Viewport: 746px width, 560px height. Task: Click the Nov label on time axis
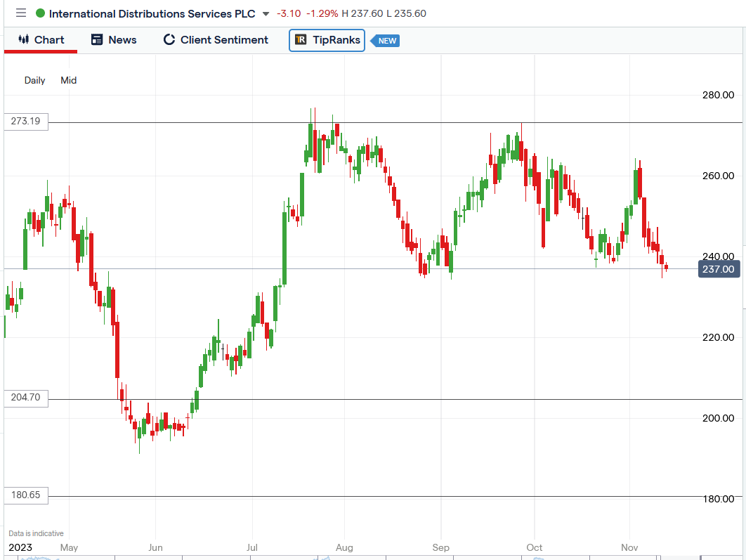(629, 547)
